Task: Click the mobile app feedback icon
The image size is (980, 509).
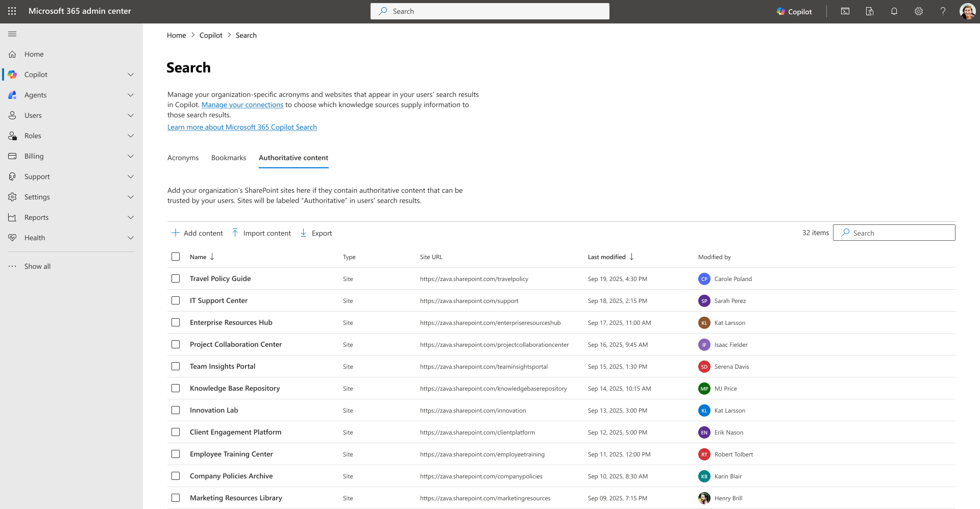Action: coord(869,11)
